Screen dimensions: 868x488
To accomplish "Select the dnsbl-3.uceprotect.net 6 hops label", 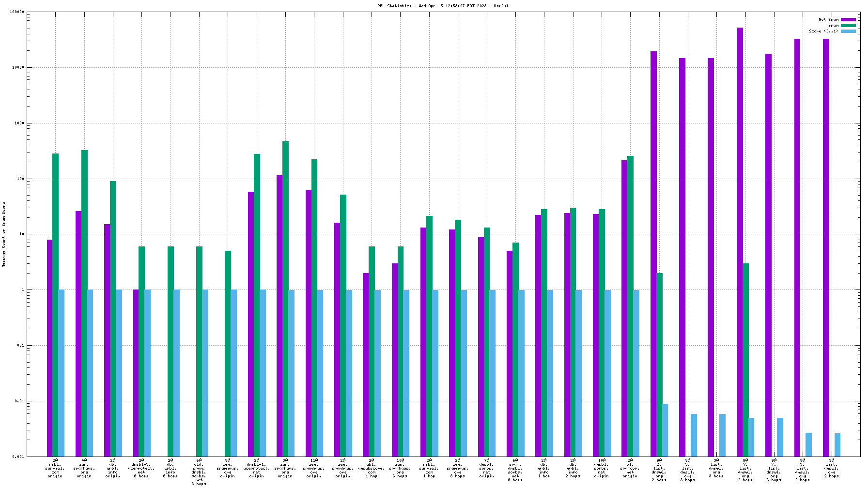I will (x=141, y=468).
